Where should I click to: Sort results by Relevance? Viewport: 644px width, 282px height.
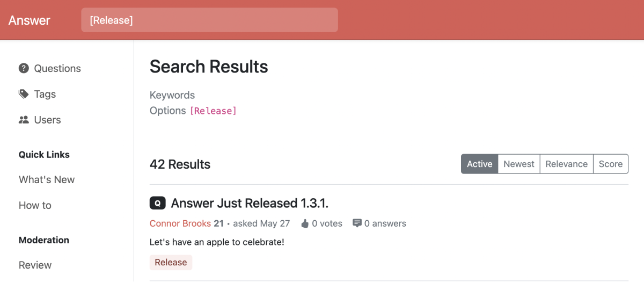566,164
